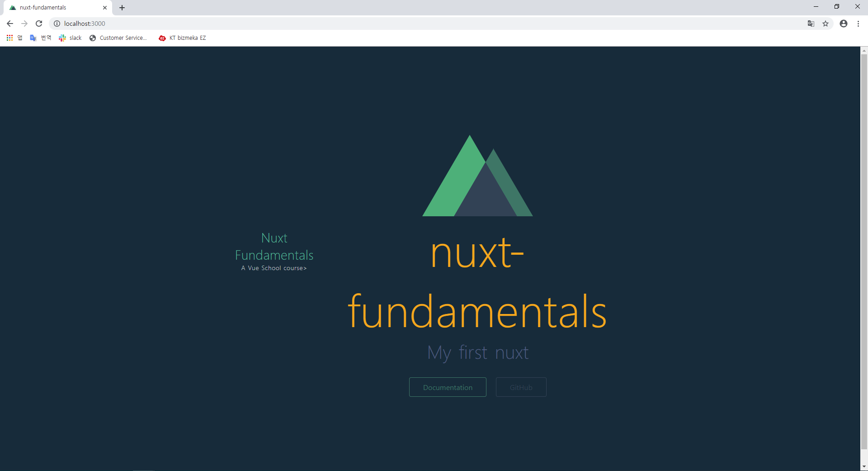
Task: Open the slack bookmark
Action: (70, 38)
